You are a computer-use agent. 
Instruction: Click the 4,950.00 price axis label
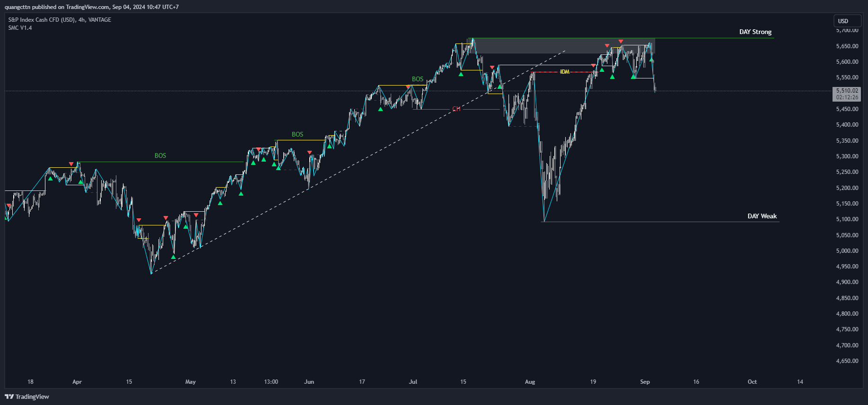(847, 267)
